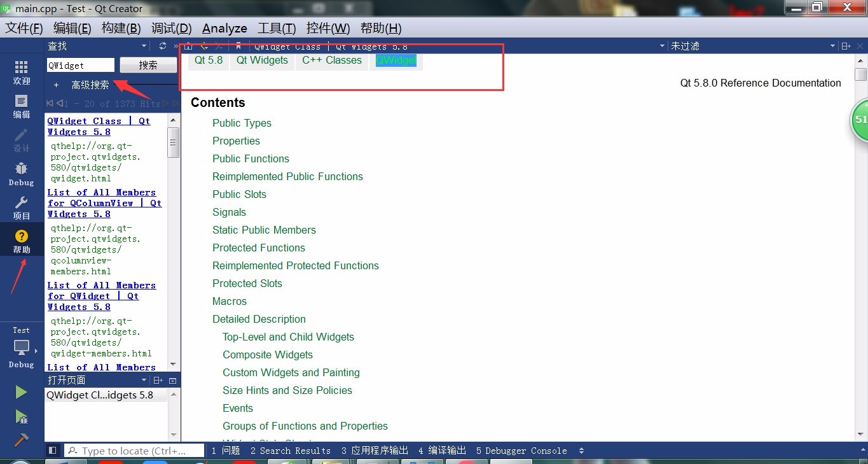Open the 查找 sidebar view dropdown
The image size is (868, 464).
[x=144, y=46]
